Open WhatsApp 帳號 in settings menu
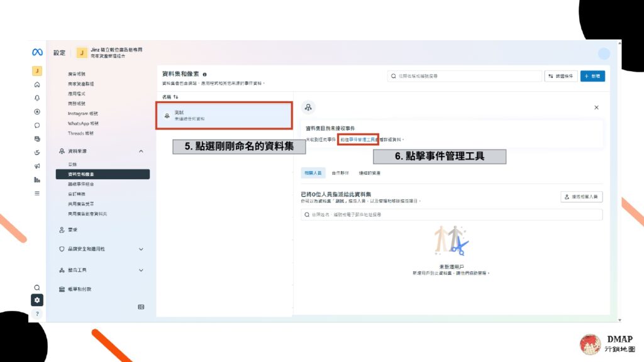Viewport: 644px width, 362px height. coord(83,123)
